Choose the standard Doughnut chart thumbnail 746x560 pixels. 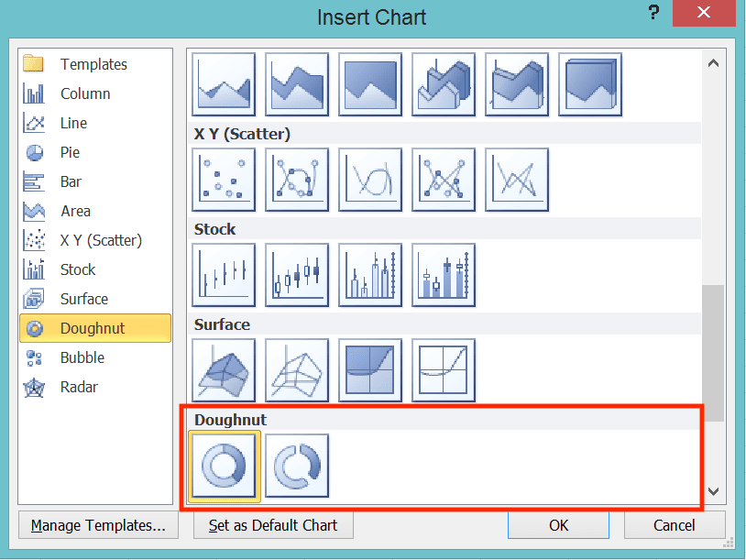point(225,467)
